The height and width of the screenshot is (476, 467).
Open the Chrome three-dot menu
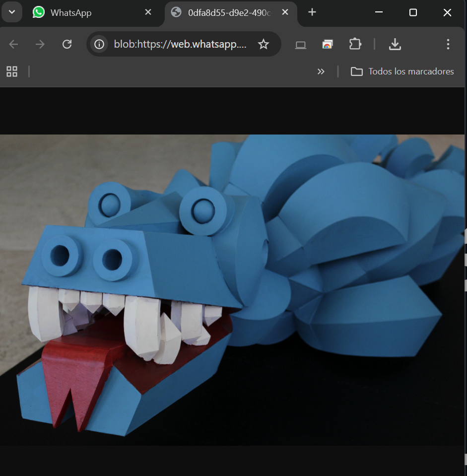[448, 45]
